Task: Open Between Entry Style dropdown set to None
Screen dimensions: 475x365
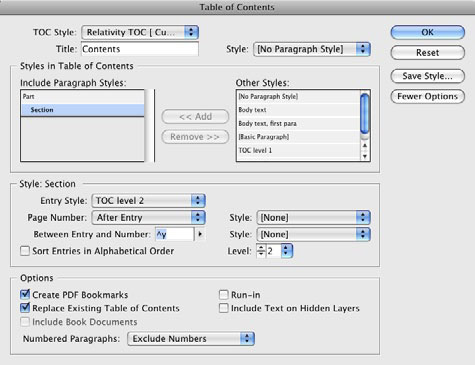Action: (x=313, y=234)
